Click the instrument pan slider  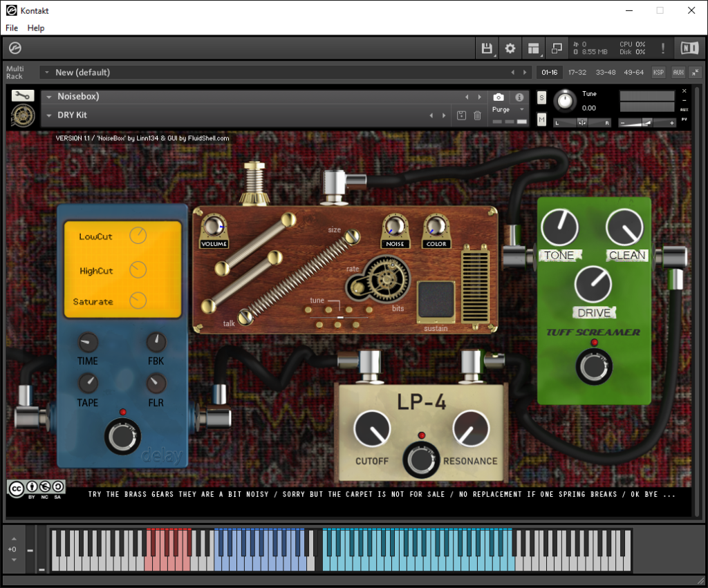tap(582, 123)
